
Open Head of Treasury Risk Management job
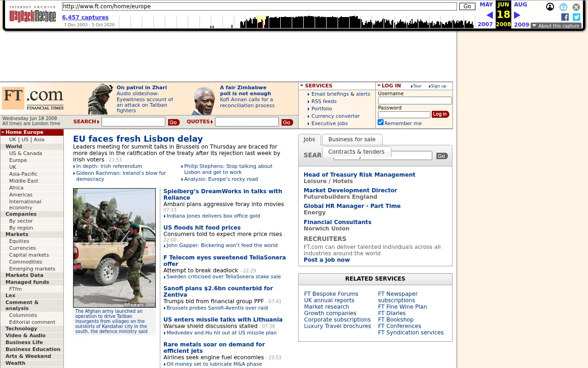click(x=359, y=175)
